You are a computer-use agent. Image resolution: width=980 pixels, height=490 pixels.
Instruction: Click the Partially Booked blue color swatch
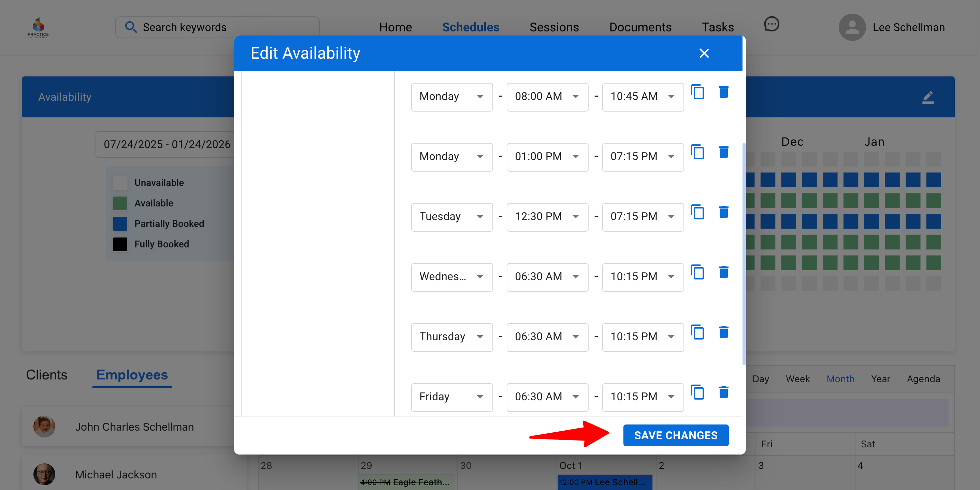coord(120,224)
